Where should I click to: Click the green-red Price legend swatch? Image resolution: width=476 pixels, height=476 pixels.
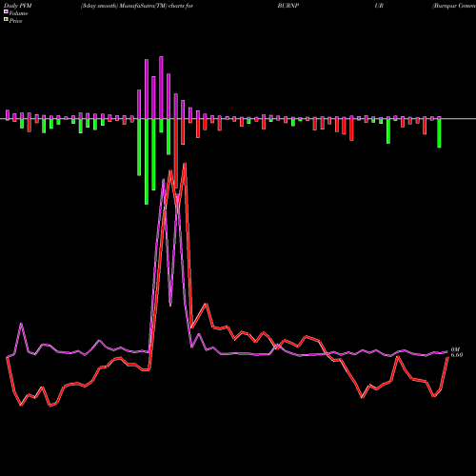point(6,20)
